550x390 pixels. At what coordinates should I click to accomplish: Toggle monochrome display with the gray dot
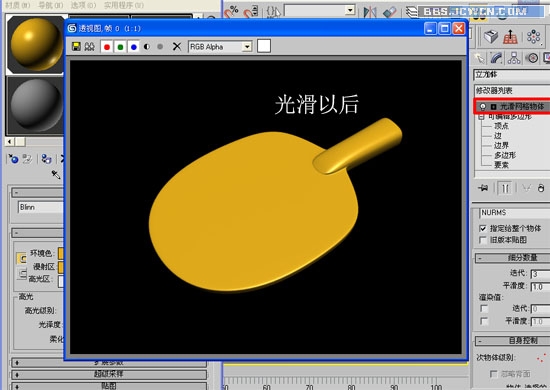(x=160, y=46)
